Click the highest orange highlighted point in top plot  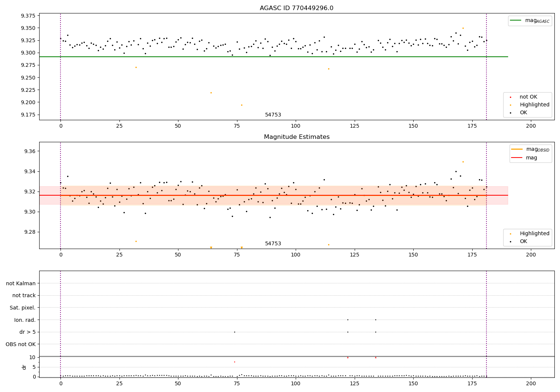[x=463, y=28]
